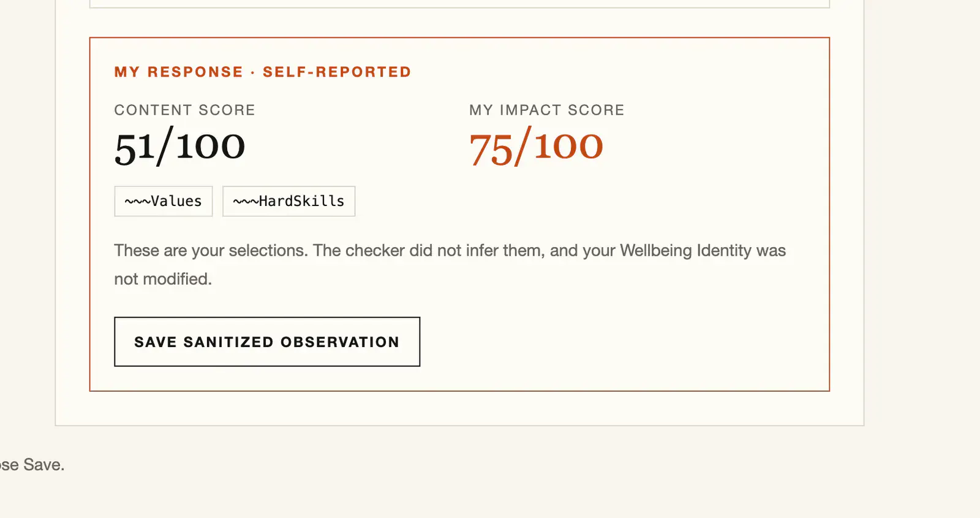
Task: Click the 'These are your selections' sentence
Action: (x=211, y=251)
